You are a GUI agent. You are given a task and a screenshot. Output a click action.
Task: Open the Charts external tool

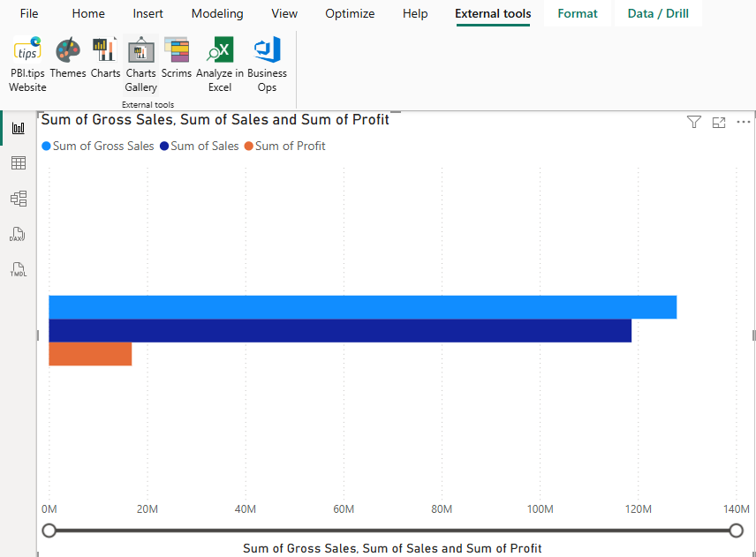[105, 58]
